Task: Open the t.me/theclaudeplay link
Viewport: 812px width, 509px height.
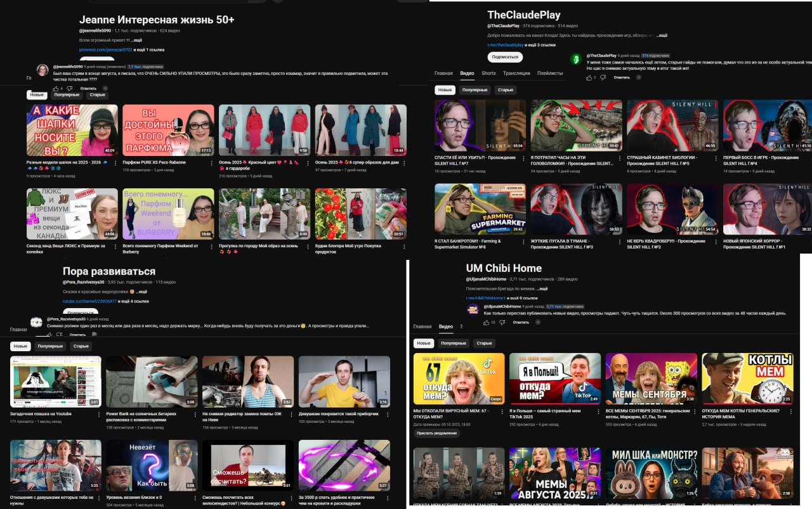Action: [x=505, y=45]
